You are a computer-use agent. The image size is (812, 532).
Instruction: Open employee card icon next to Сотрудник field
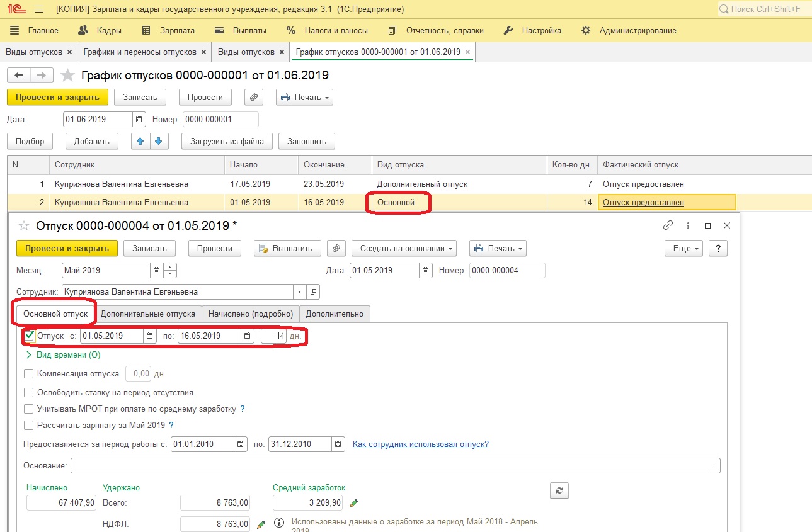[x=313, y=292]
